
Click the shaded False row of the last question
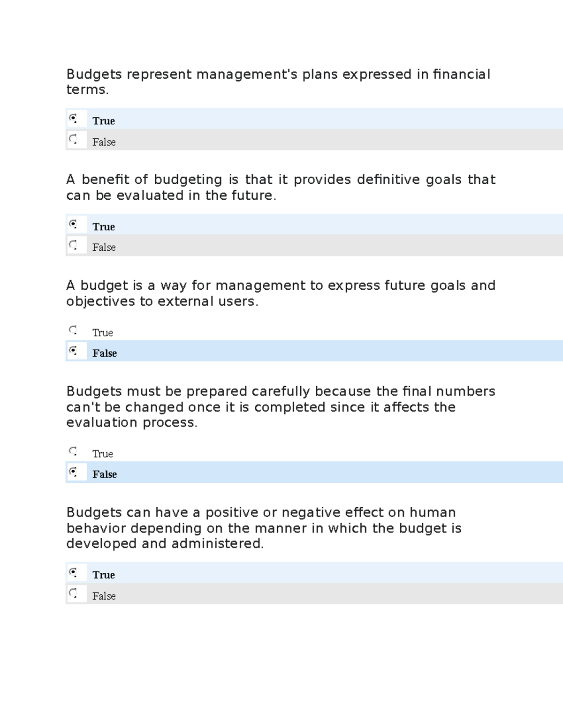coord(281,596)
